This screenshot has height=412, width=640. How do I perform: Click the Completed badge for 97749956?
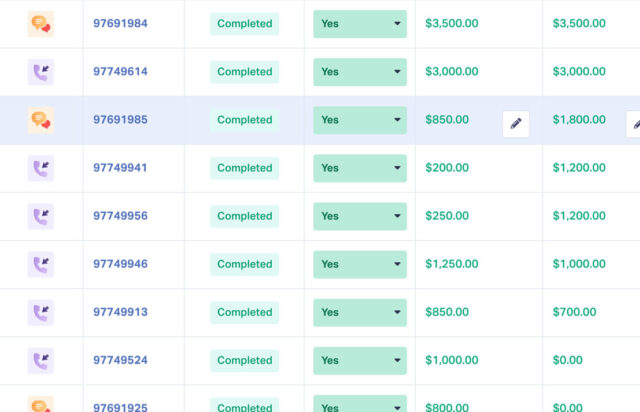[244, 216]
